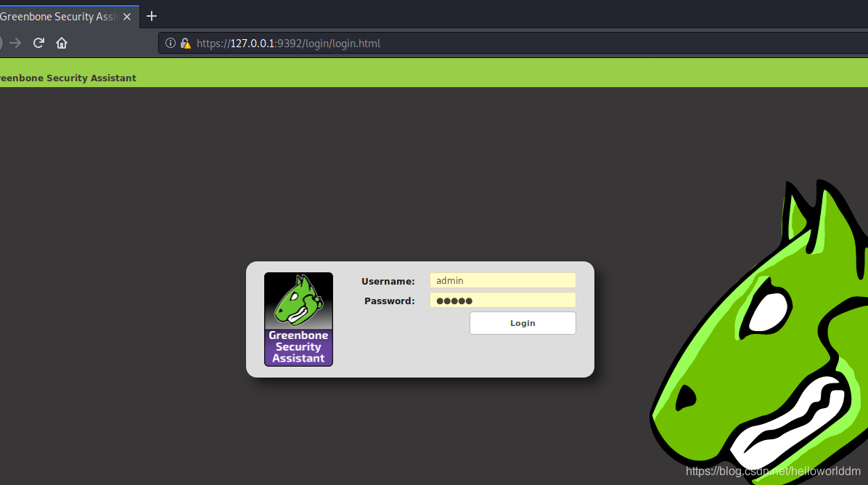Click the Username: label
The height and width of the screenshot is (485, 868).
[x=388, y=281]
